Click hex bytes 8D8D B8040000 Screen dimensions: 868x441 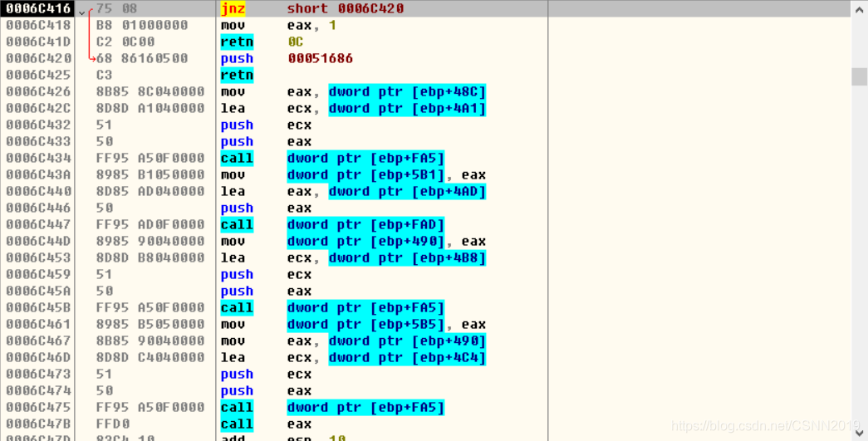(150, 257)
